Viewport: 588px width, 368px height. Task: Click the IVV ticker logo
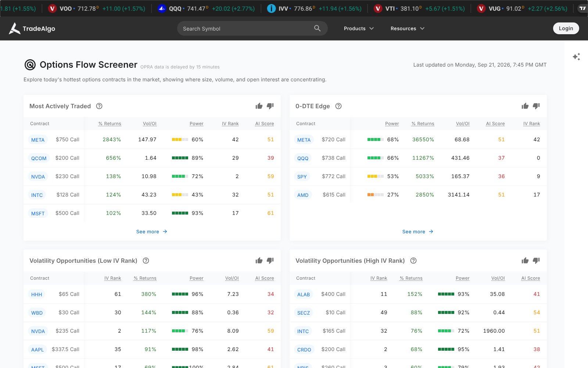point(271,8)
